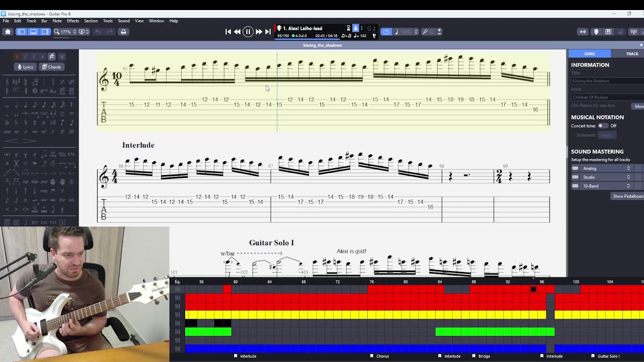Show the guitar fretboard view
Screen dimensions: 644x362
tap(596, 32)
